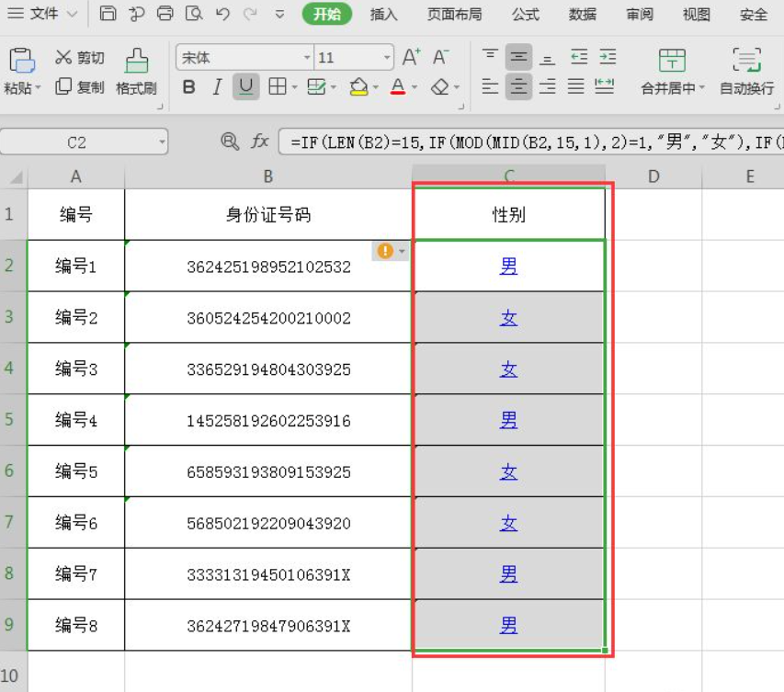Open the 数据 menu tab
The width and height of the screenshot is (784, 692).
[585, 15]
